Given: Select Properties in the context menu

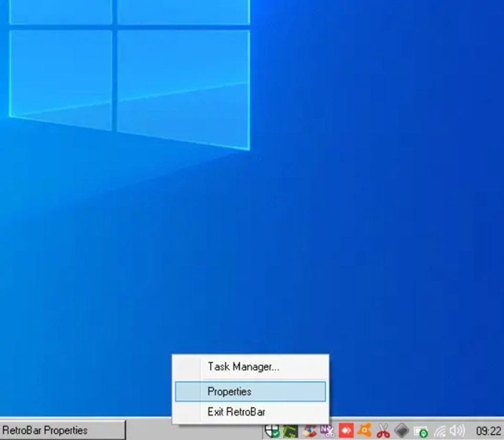Looking at the screenshot, I should (250, 391).
